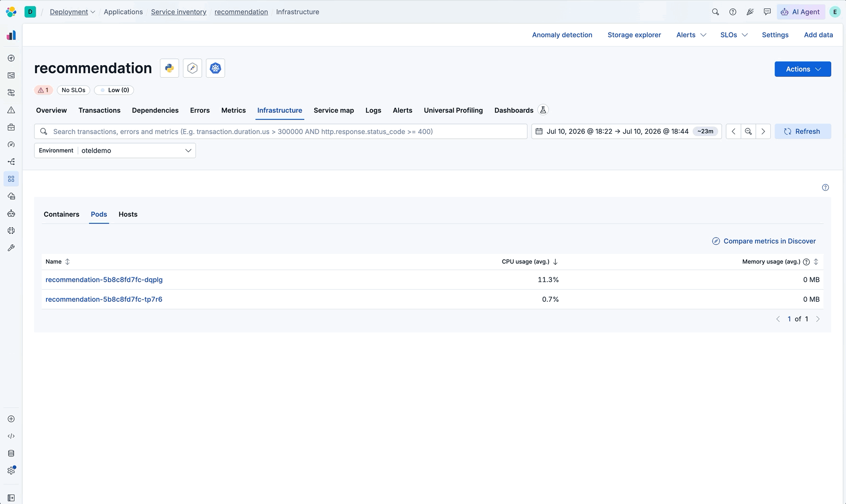Click the Low (0) anomaly badge
Screen dimensions: 846x504
click(x=114, y=90)
